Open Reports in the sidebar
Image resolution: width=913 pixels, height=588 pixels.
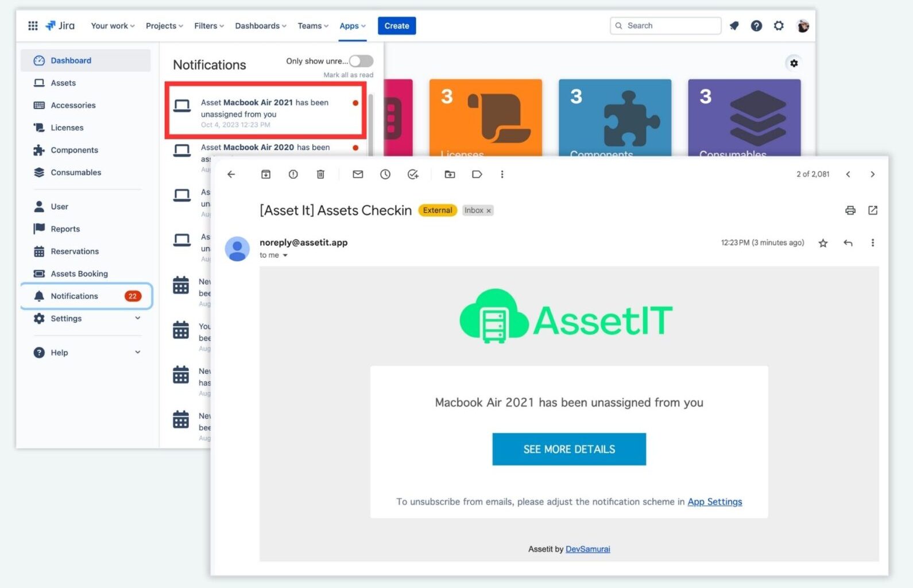86,229
